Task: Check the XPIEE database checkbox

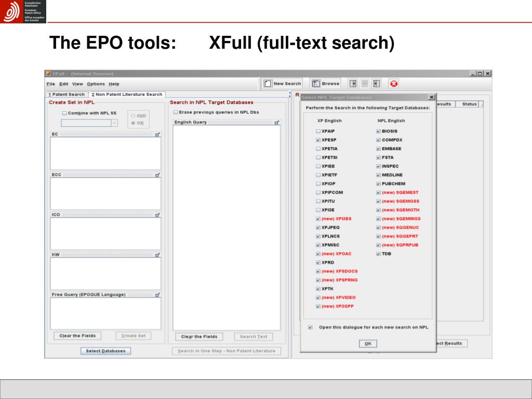Action: click(318, 166)
